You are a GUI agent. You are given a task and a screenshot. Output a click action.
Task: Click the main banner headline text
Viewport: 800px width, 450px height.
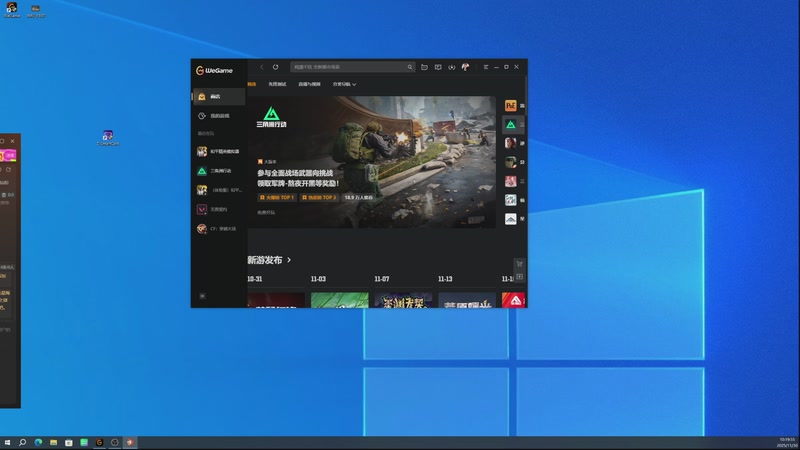click(298, 178)
